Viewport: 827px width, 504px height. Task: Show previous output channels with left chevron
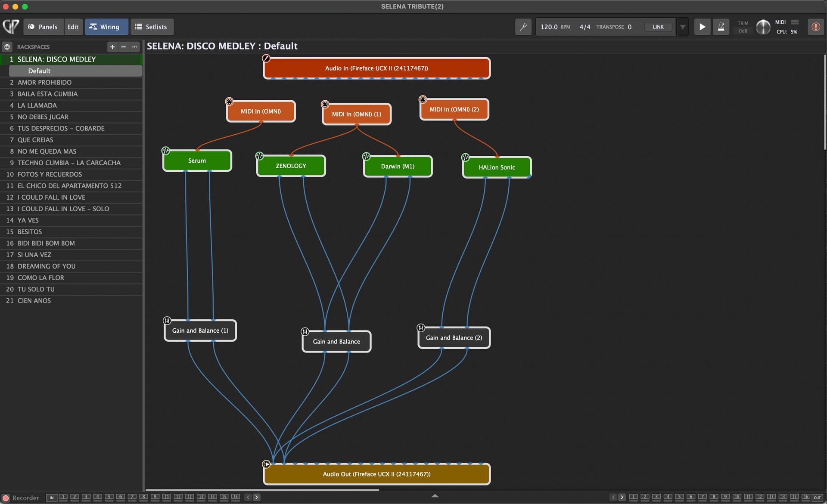[x=613, y=497]
